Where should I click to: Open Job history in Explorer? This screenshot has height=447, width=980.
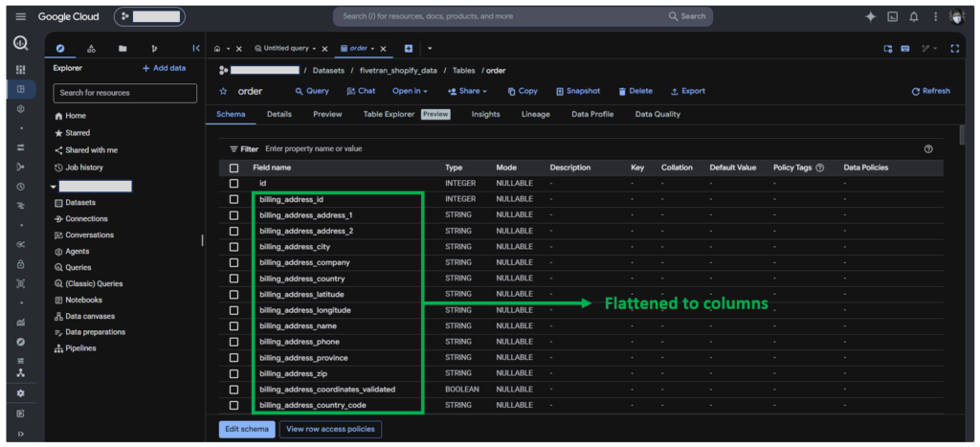(x=79, y=168)
